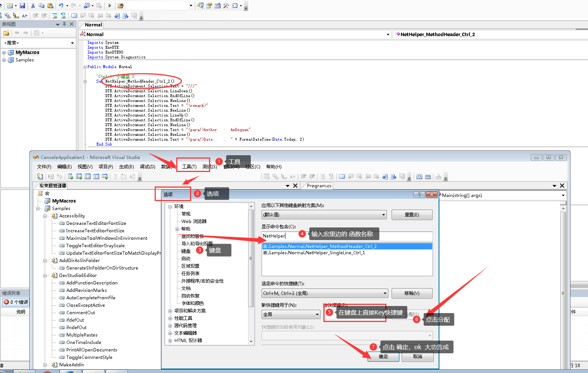588x373 pixels.
Task: Open the 新快捷键用于 全局 dropdown
Action: [317, 315]
